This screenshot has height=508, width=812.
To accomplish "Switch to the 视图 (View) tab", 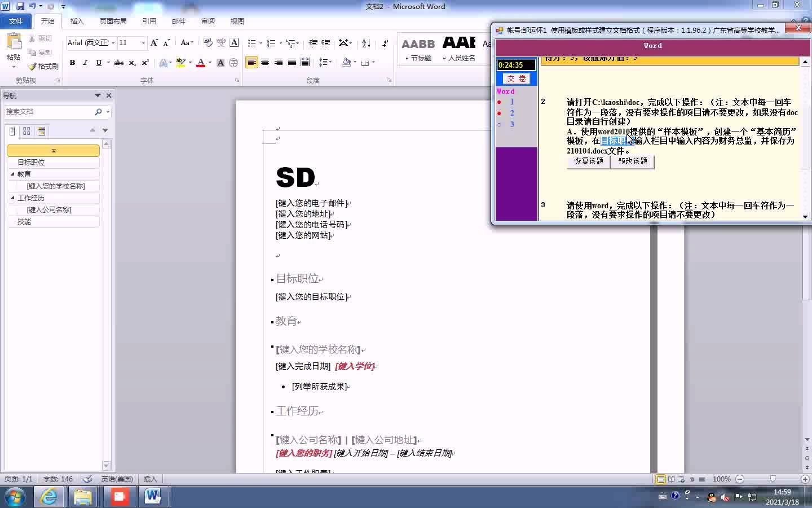I will pos(237,21).
